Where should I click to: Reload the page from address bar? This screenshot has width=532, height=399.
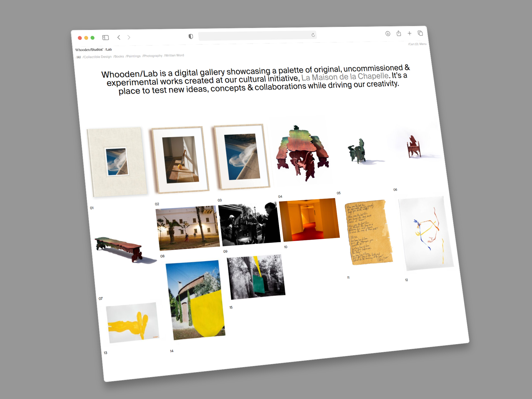point(313,35)
